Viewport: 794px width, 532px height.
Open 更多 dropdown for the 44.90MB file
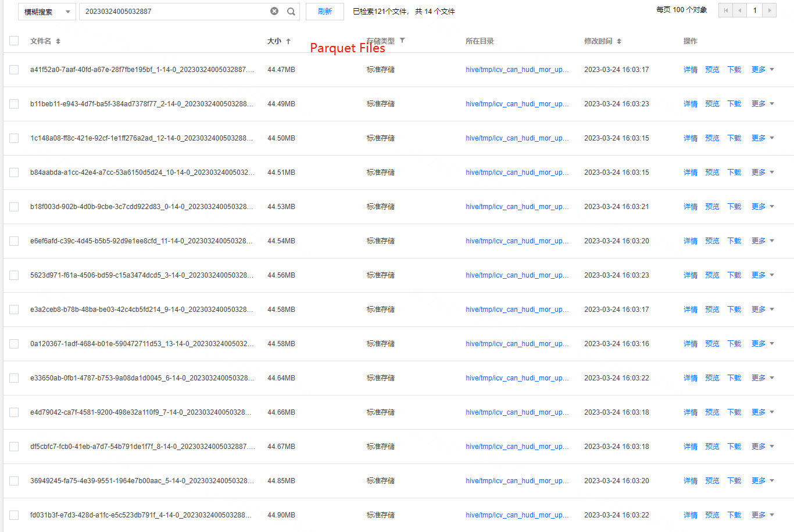(x=763, y=515)
